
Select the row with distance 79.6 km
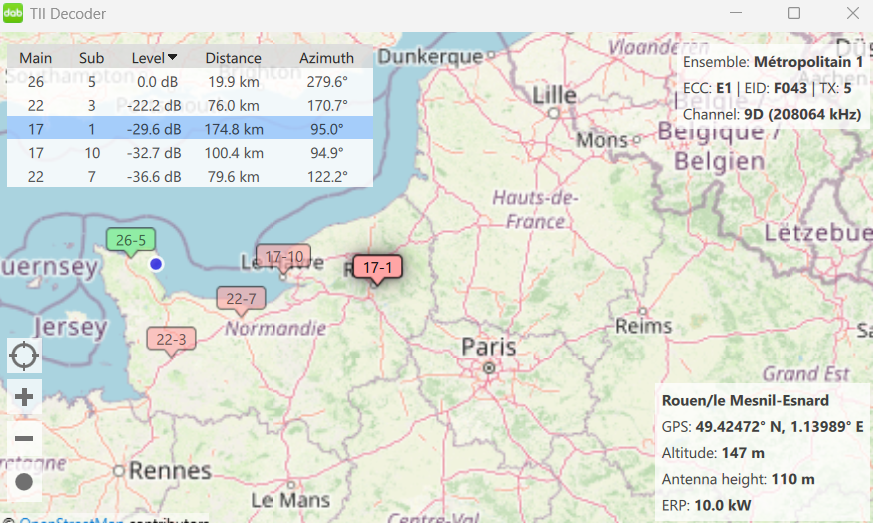[190, 177]
